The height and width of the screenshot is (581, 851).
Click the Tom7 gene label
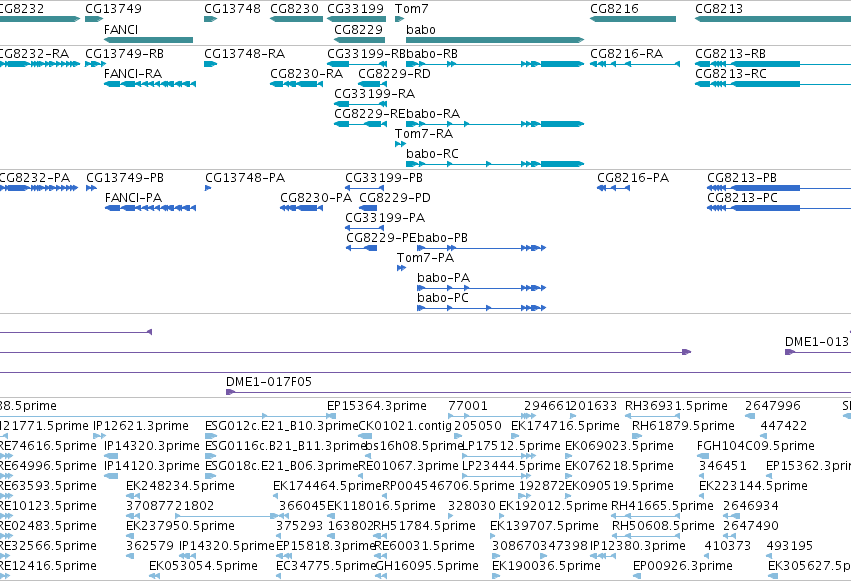pyautogui.click(x=411, y=9)
